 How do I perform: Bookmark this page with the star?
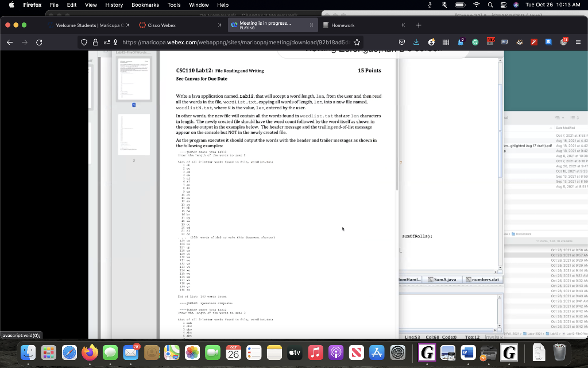point(357,43)
